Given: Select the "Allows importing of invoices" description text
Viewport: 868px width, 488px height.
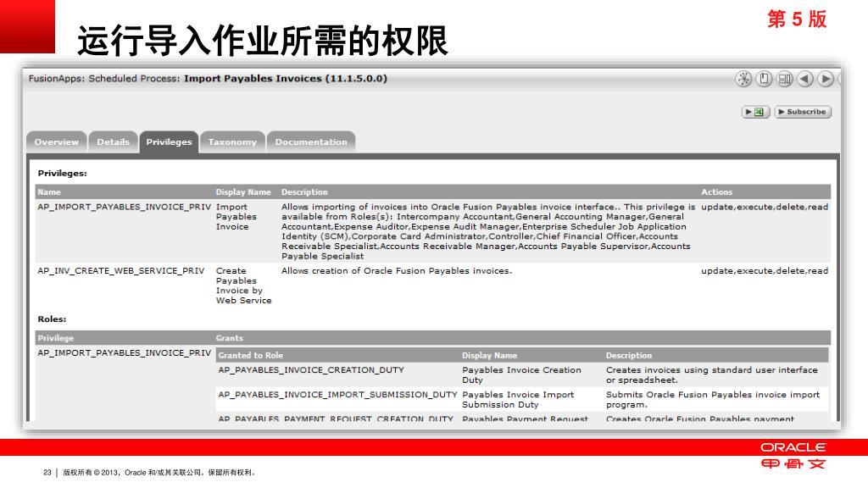Looking at the screenshot, I should point(487,231).
